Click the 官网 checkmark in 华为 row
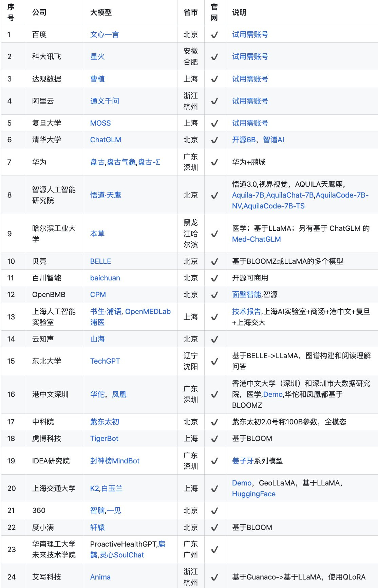Viewport: 378px width, 588px height. [x=214, y=163]
